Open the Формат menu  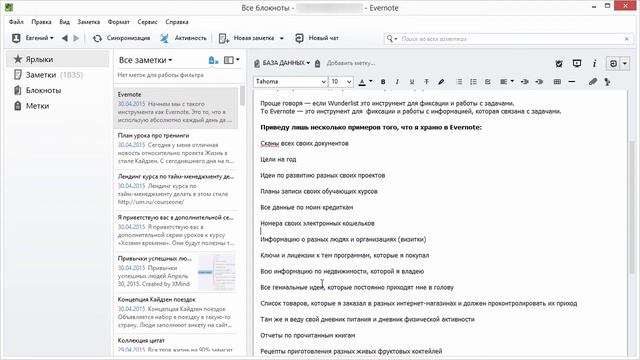click(x=119, y=22)
